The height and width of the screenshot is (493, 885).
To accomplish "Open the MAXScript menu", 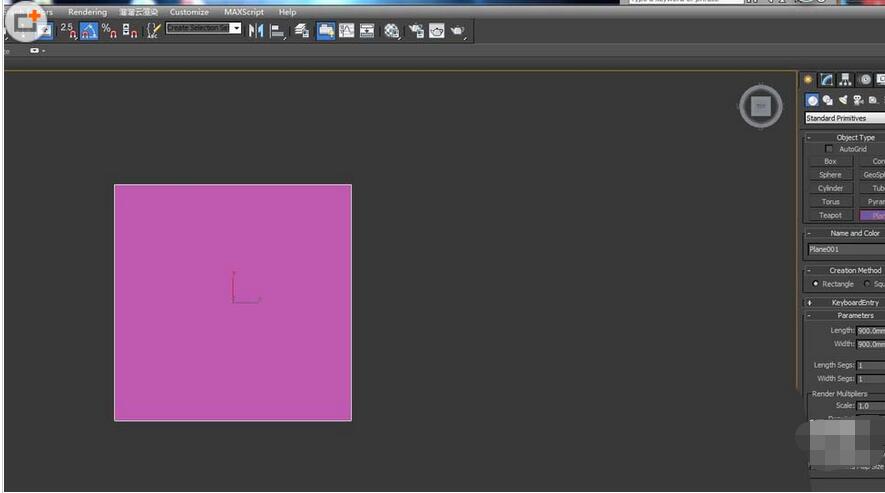I will (244, 12).
